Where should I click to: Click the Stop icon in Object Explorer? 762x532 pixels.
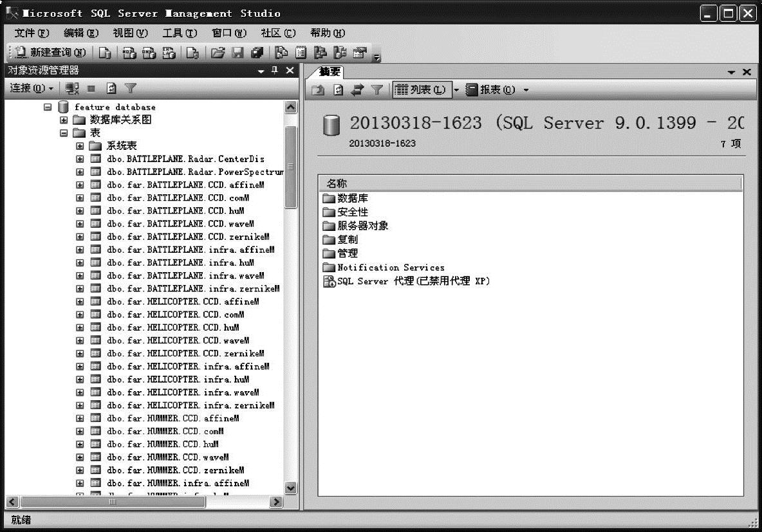[91, 88]
